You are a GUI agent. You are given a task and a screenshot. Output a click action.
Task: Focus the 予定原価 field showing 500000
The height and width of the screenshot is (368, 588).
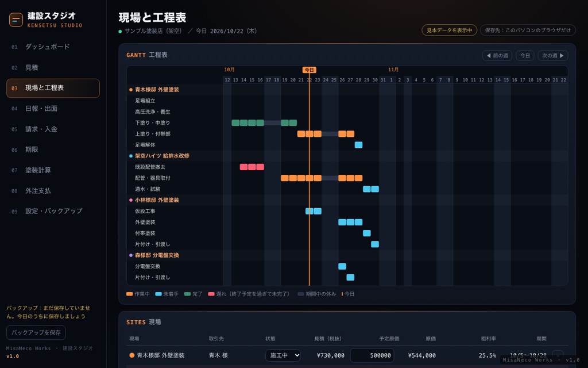click(x=372, y=355)
